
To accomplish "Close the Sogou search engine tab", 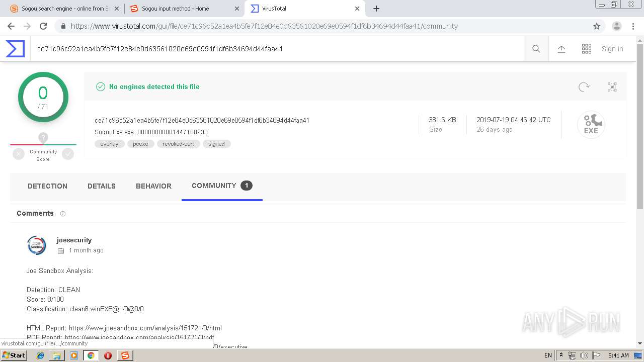I will (x=117, y=9).
